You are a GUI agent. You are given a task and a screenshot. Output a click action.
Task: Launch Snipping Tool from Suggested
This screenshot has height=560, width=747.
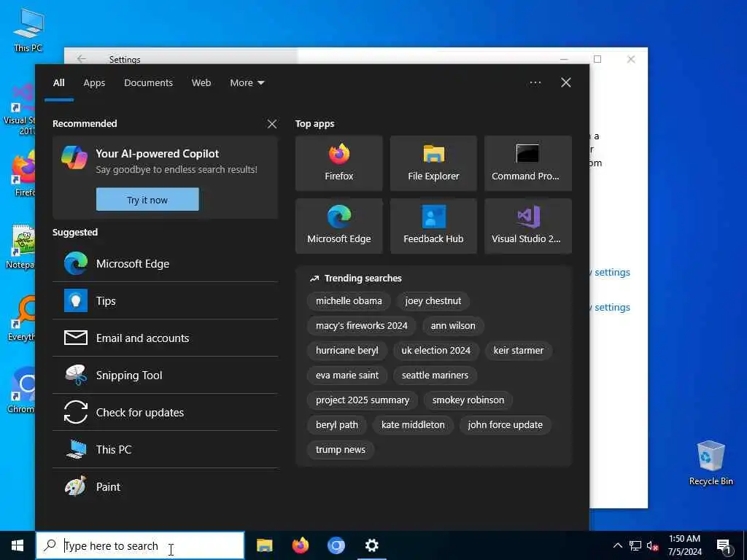(166, 376)
